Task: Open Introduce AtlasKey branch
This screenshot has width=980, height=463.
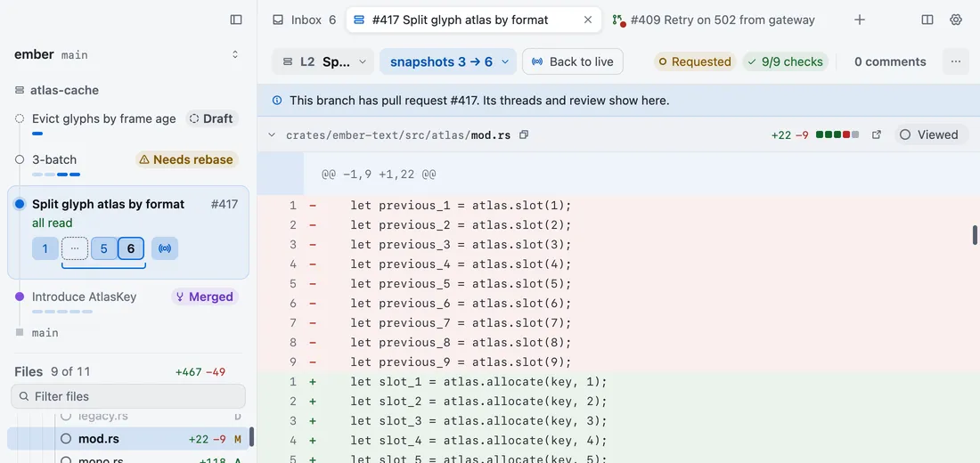Action: [84, 296]
